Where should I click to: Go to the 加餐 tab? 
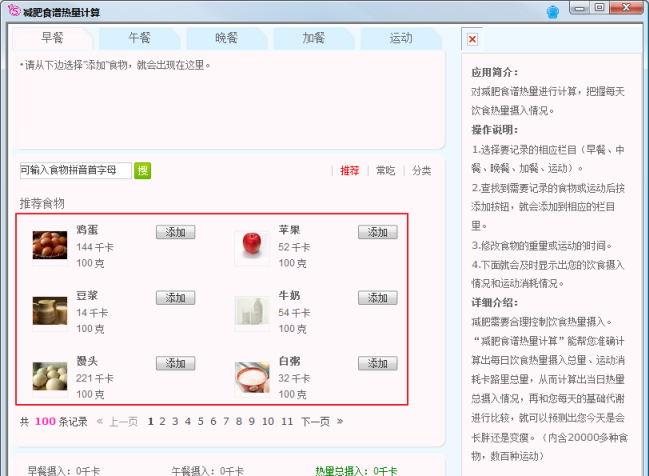click(x=313, y=38)
